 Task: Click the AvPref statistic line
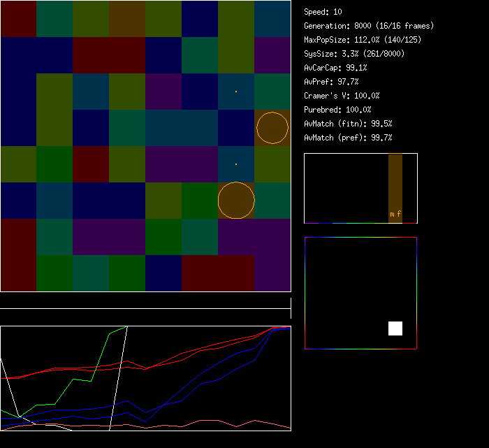click(331, 82)
